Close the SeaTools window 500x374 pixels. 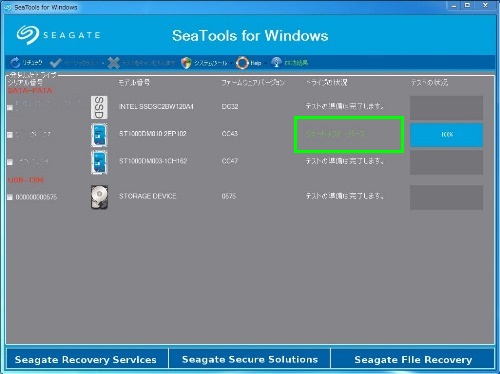[485, 5]
